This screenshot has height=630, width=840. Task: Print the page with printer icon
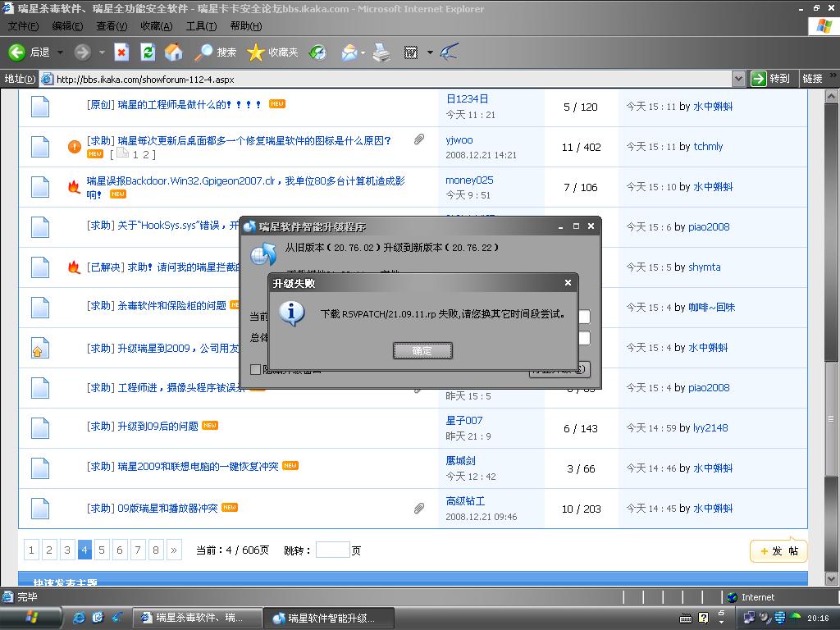381,52
